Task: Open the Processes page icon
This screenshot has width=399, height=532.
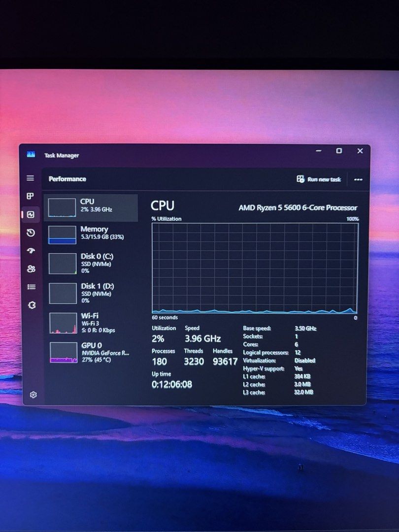Action: pos(30,196)
